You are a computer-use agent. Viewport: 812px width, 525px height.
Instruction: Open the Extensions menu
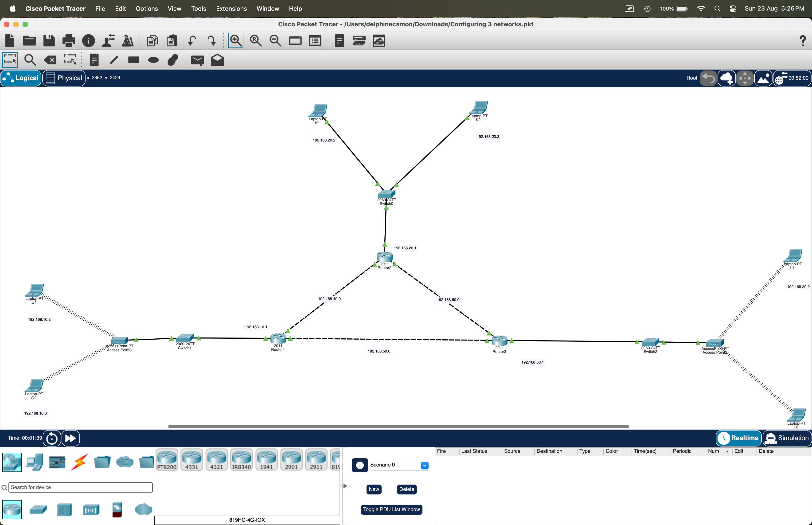point(231,8)
